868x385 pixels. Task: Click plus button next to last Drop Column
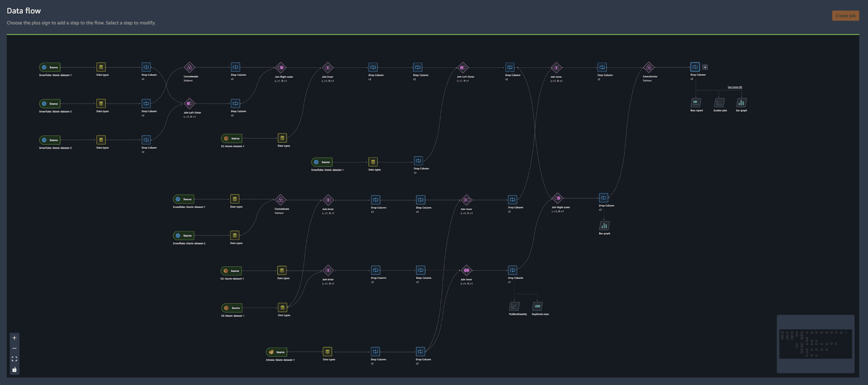[x=705, y=67]
